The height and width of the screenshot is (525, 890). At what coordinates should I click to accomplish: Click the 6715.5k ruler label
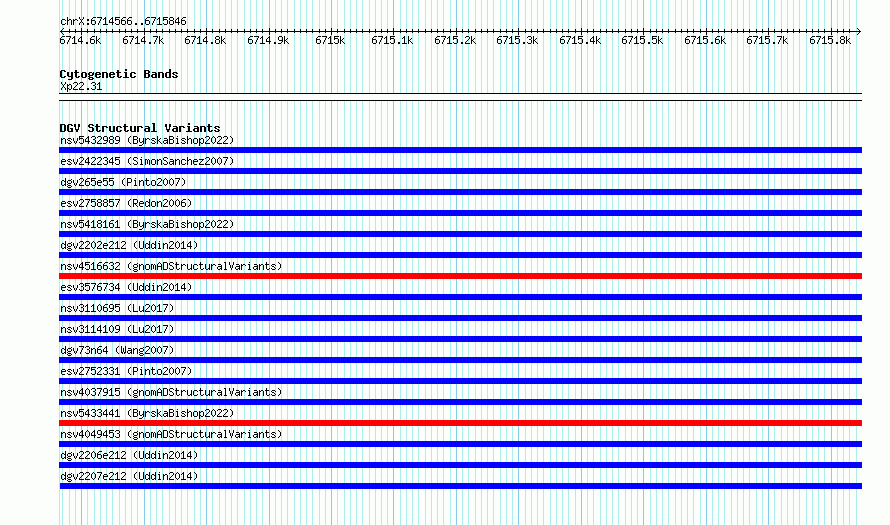[x=642, y=40]
